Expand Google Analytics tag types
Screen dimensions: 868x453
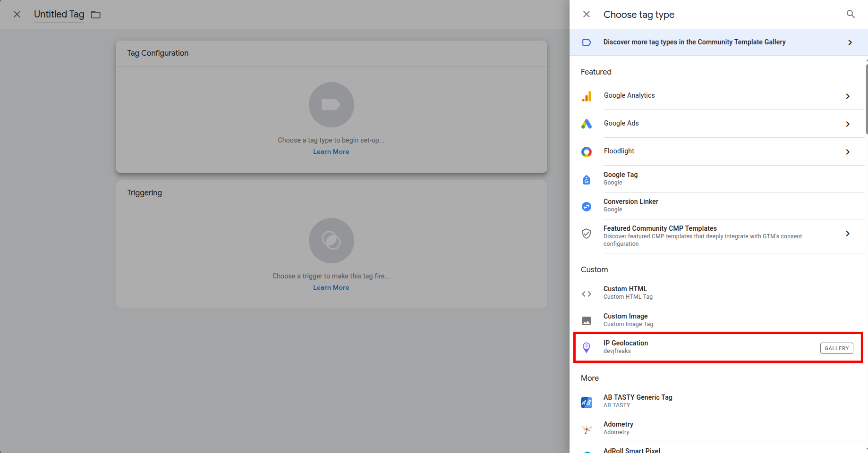pos(848,96)
